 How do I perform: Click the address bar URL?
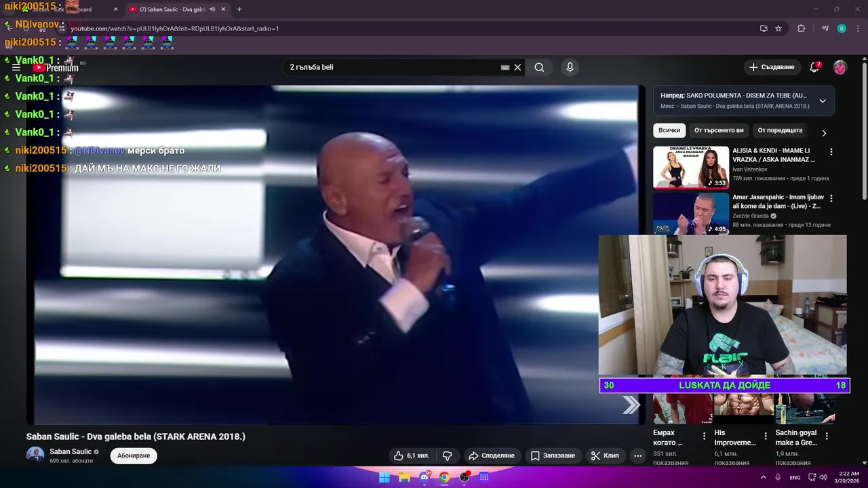[x=175, y=28]
